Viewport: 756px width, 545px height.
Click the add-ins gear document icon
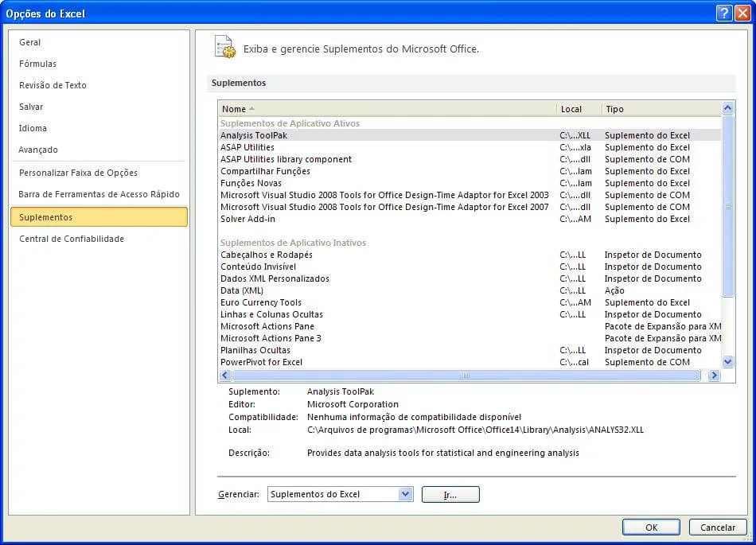point(225,47)
